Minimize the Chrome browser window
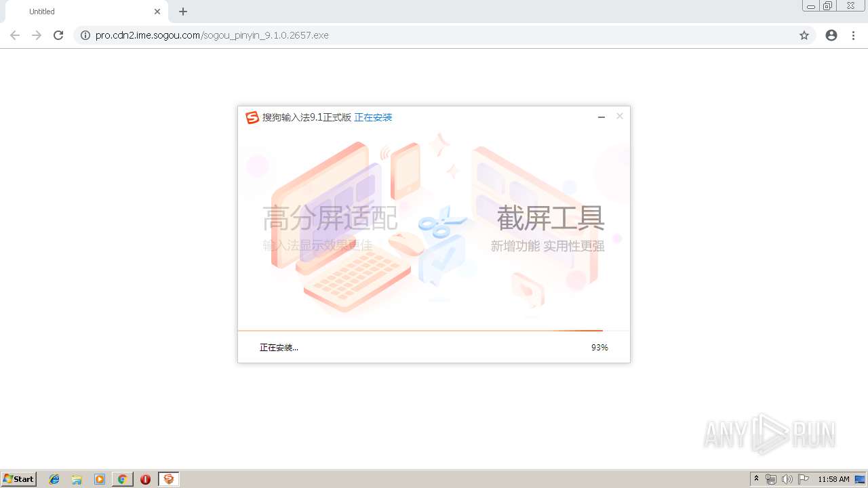 pyautogui.click(x=810, y=6)
